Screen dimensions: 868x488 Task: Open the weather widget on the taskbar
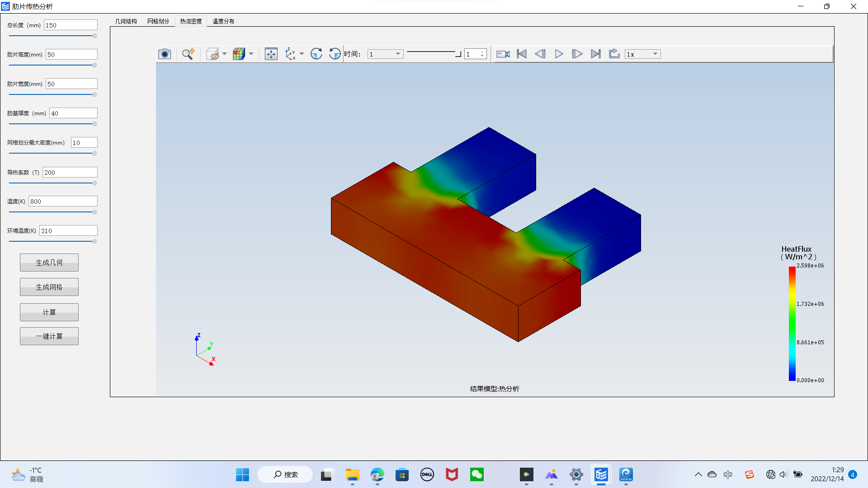[x=27, y=474]
